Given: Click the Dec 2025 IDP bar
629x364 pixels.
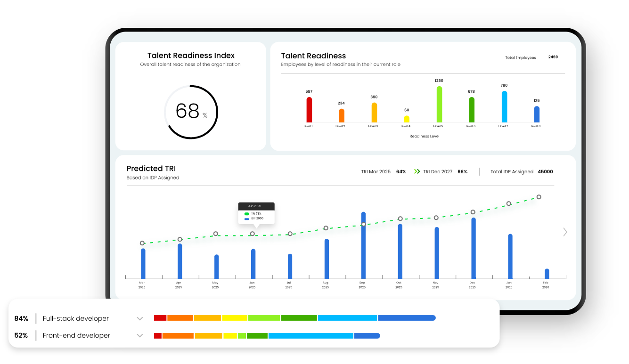Looking at the screenshot, I should 474,248.
